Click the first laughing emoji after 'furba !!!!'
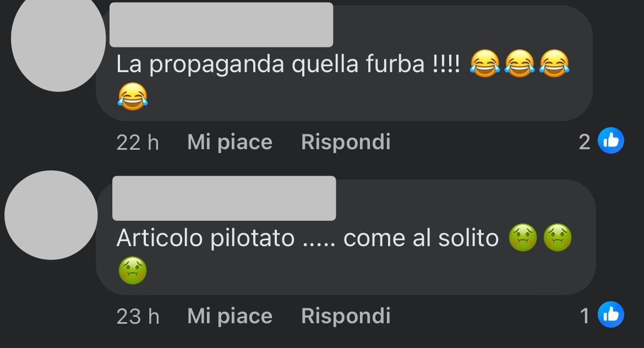 tap(485, 64)
